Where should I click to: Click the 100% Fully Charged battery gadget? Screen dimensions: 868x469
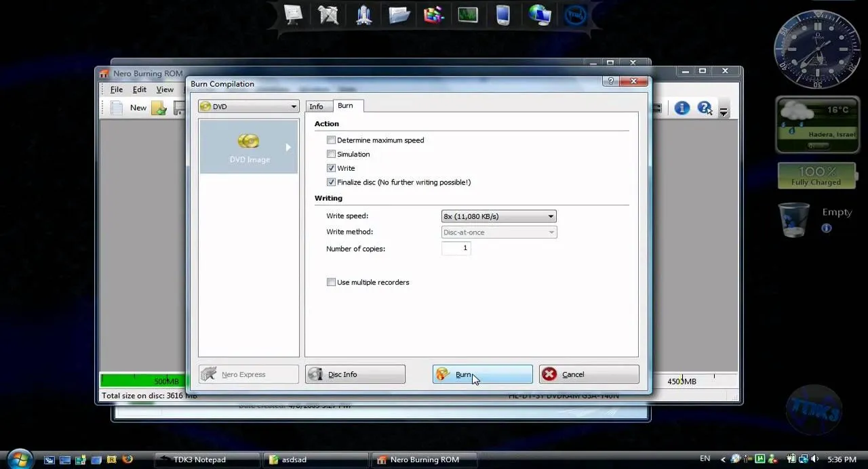tap(816, 176)
